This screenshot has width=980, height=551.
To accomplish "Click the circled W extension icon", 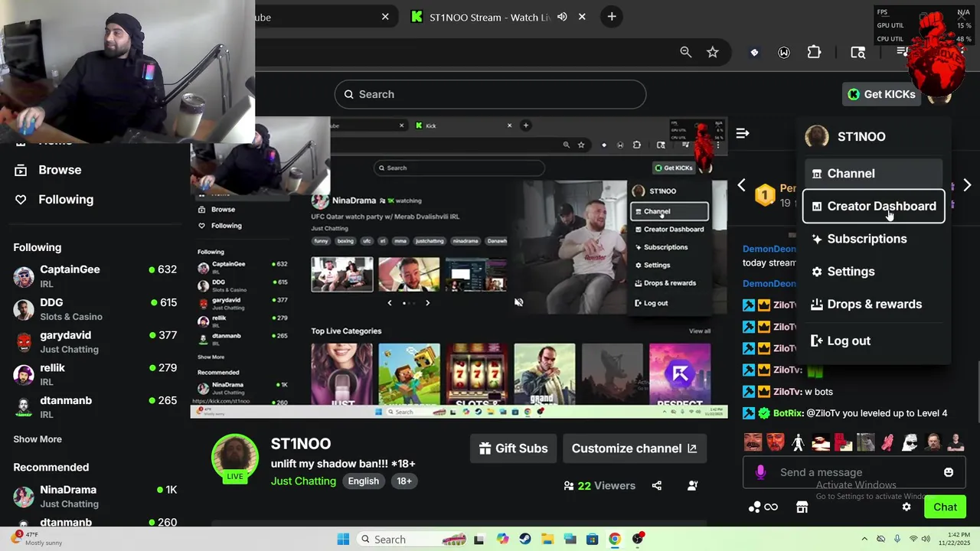I will click(x=784, y=52).
